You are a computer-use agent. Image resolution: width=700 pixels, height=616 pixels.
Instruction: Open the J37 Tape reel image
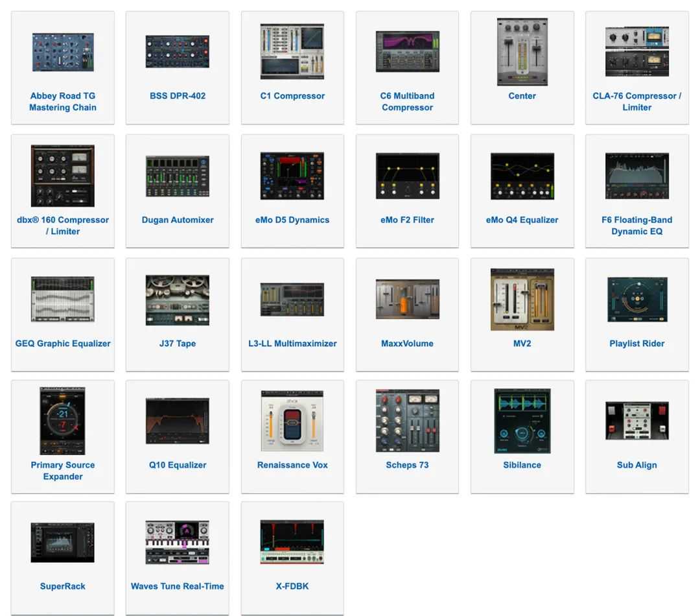(x=178, y=300)
